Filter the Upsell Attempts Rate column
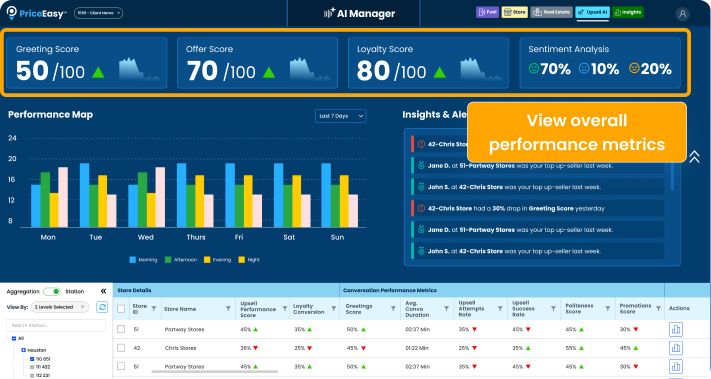 tap(500, 309)
